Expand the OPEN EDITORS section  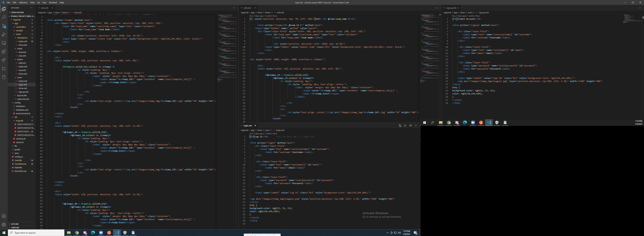pos(17,12)
